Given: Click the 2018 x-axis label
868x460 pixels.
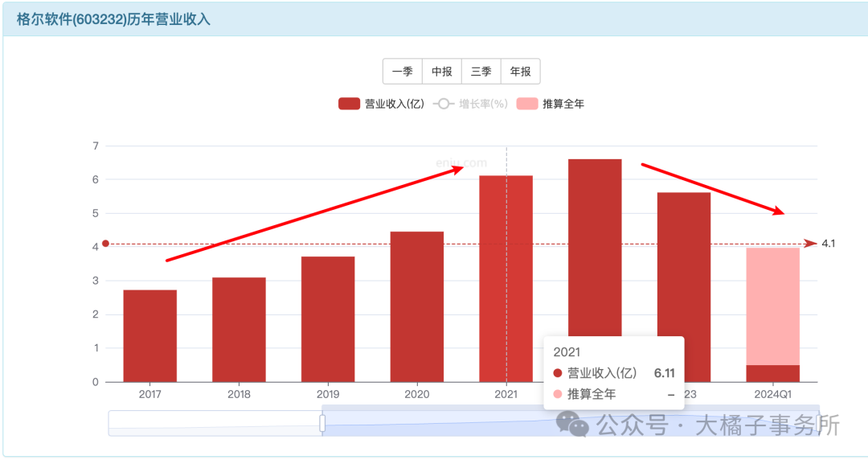Looking at the screenshot, I should click(239, 394).
